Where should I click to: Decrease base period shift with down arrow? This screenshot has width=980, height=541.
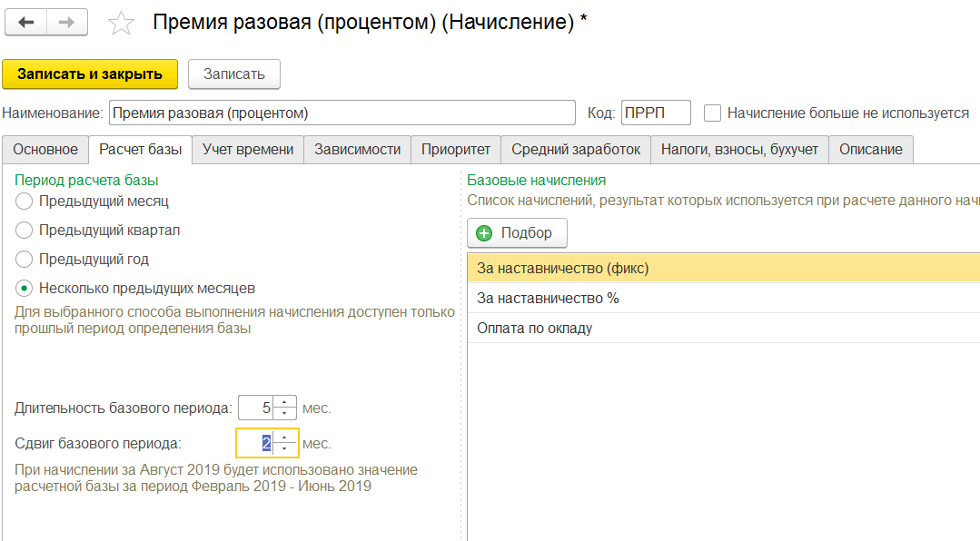tap(284, 449)
